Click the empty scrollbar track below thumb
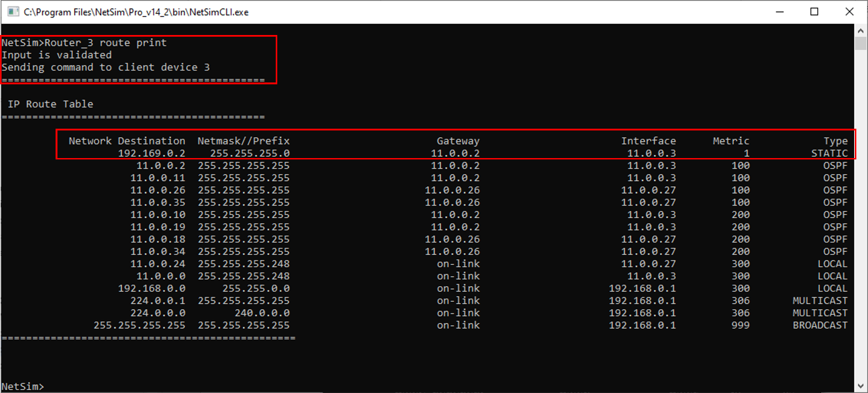The image size is (868, 393). (x=861, y=219)
